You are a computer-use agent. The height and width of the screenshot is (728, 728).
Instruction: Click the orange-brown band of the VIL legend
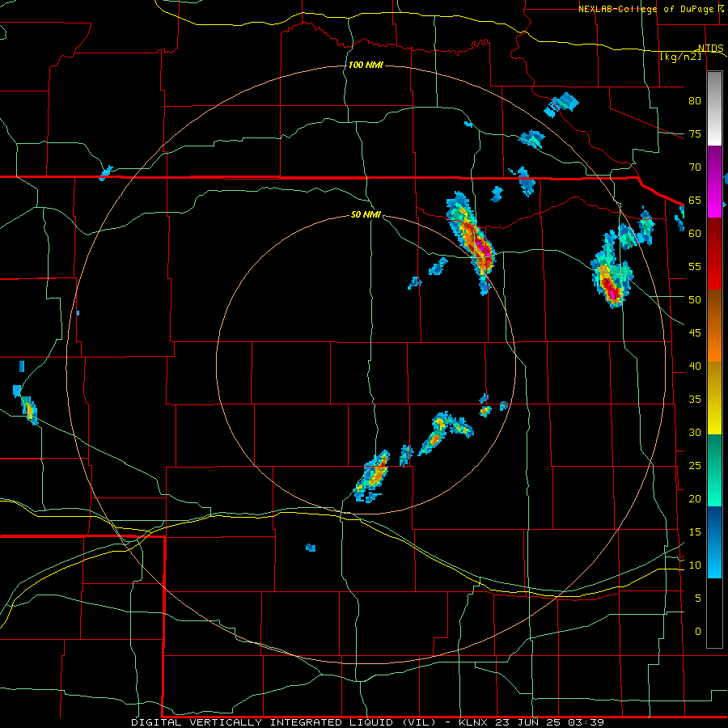click(714, 325)
